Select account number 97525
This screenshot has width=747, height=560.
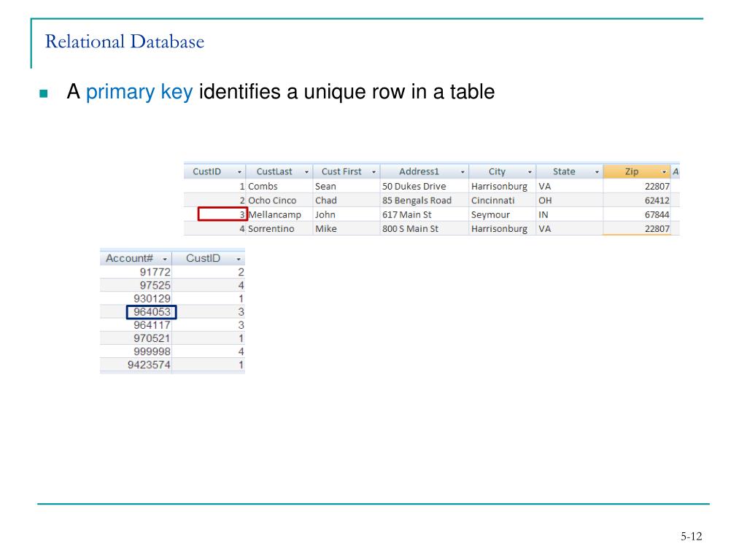tap(136, 285)
